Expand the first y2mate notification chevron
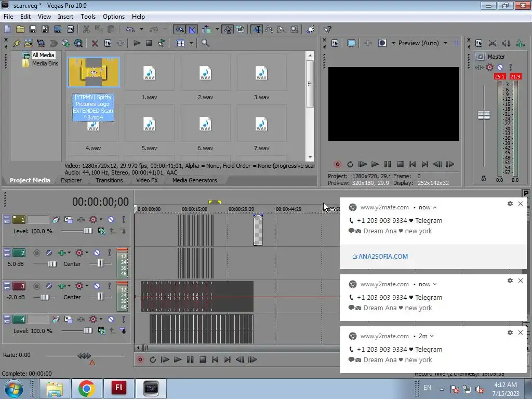Viewport: 532px width, 399px height. pos(435,207)
